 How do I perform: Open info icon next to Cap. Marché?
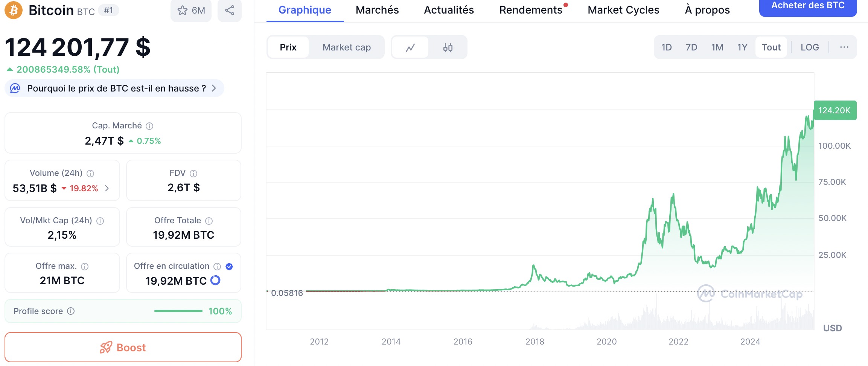tap(149, 126)
